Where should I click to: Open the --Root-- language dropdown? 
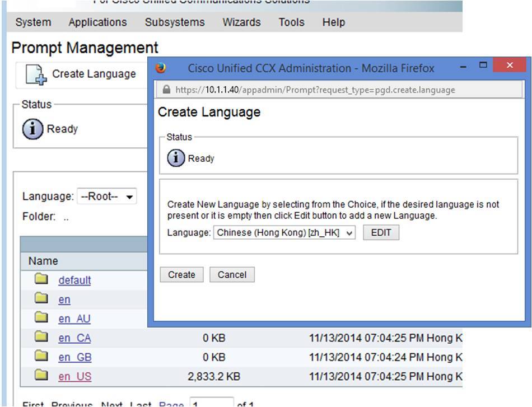point(107,197)
